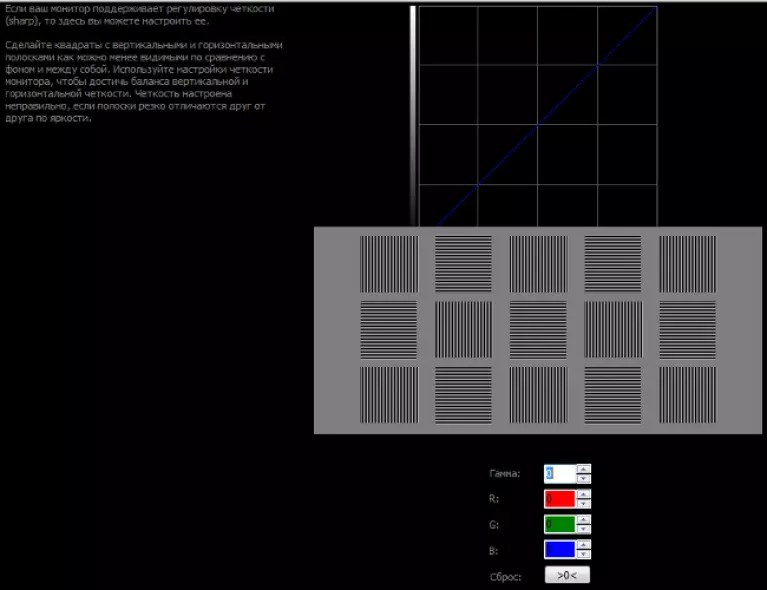The width and height of the screenshot is (767, 590).
Task: Reset values with the >0< button
Action: (x=567, y=575)
